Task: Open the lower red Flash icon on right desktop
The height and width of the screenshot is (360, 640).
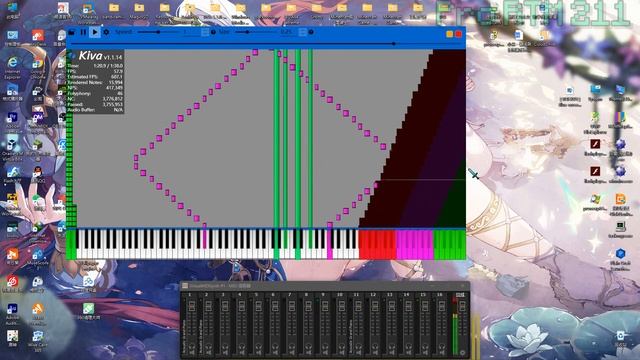Action: pyautogui.click(x=595, y=171)
